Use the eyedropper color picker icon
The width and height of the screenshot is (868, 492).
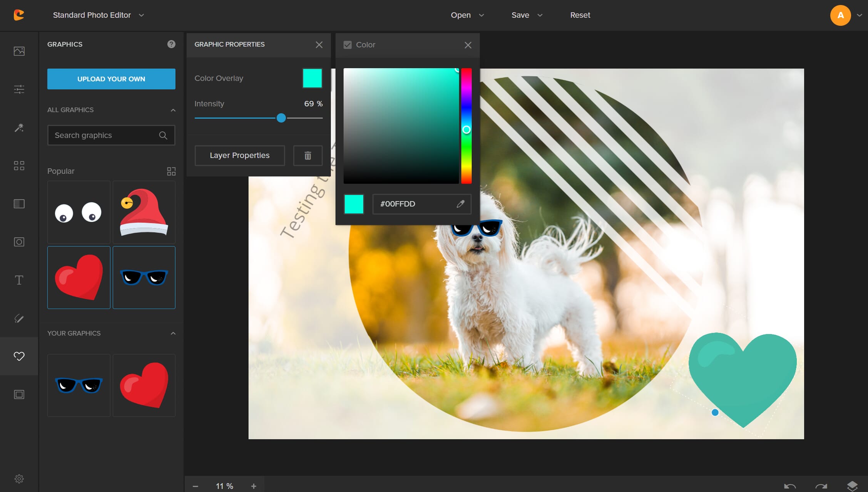coord(460,204)
